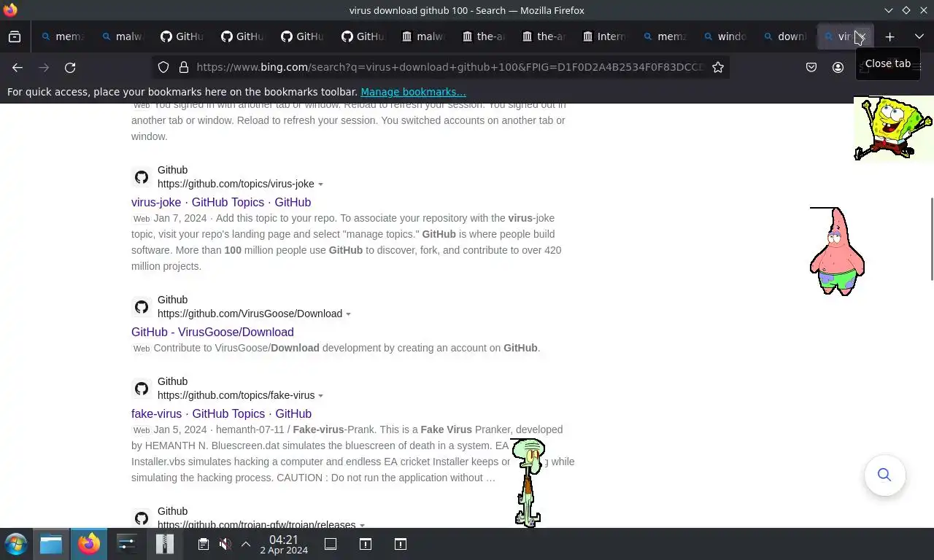934x560 pixels.
Task: Open the archive manager taskbar icon
Action: (165, 544)
